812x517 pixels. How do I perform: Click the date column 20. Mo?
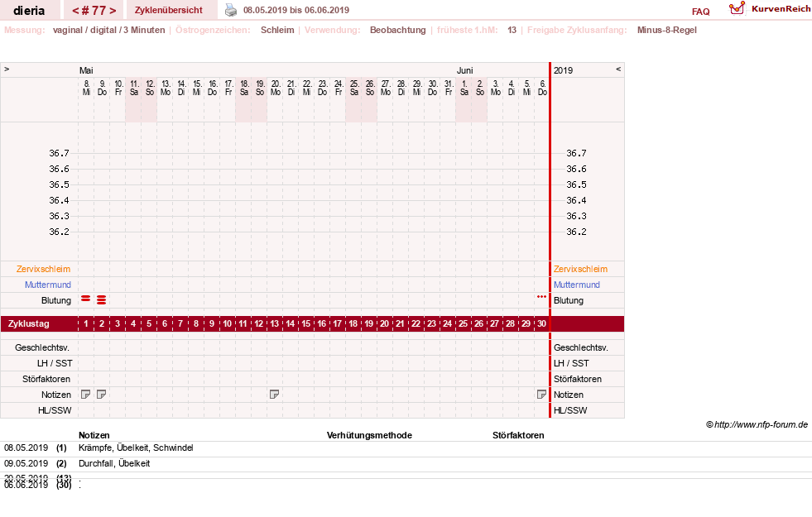(x=276, y=88)
